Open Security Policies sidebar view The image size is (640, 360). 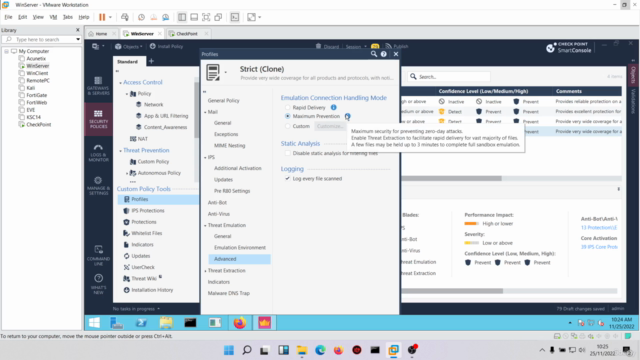pyautogui.click(x=98, y=119)
